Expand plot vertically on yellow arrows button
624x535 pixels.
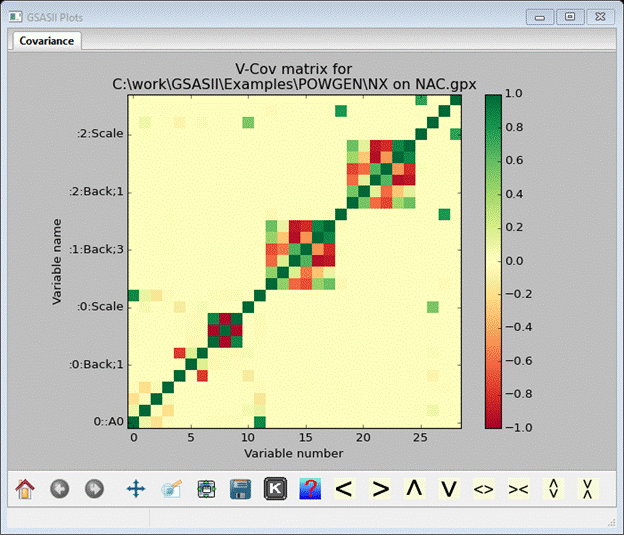tap(553, 489)
